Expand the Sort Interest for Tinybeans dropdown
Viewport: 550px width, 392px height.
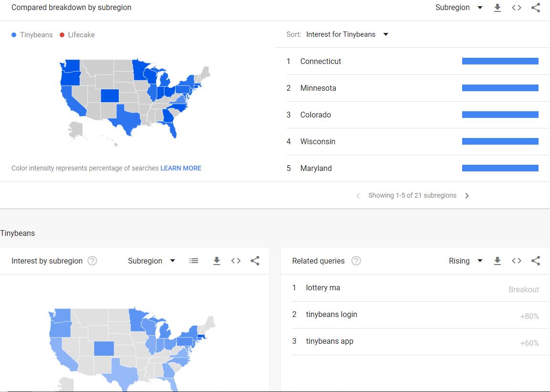click(347, 34)
